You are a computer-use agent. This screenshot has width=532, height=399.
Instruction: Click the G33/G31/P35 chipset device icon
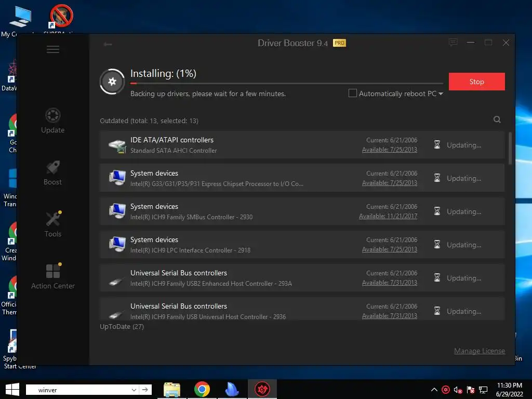pyautogui.click(x=117, y=178)
